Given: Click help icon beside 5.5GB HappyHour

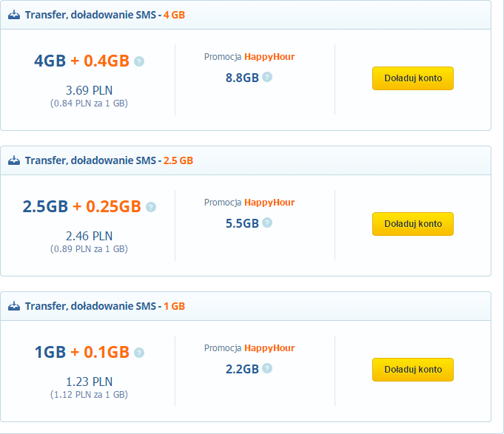Looking at the screenshot, I should tap(267, 223).
